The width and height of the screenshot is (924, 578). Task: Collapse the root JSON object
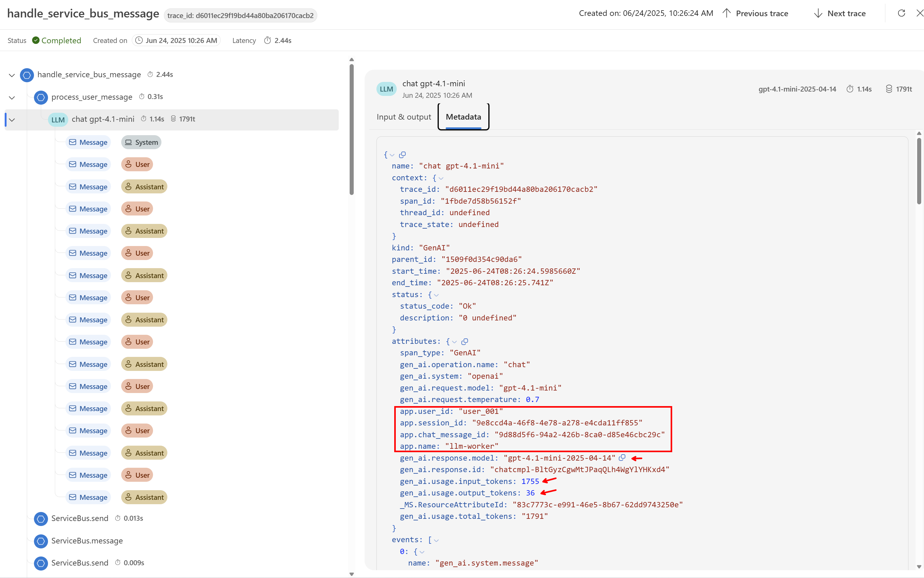(x=392, y=155)
